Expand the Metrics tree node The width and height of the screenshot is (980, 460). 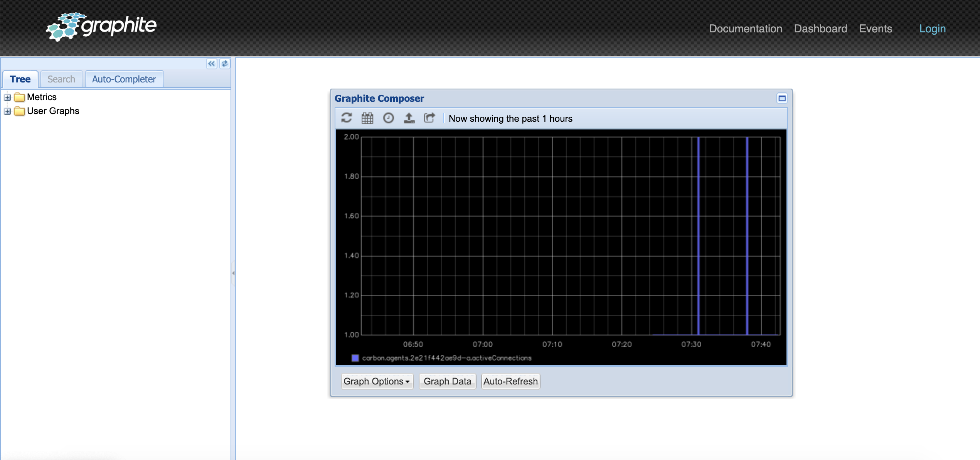pos(7,97)
